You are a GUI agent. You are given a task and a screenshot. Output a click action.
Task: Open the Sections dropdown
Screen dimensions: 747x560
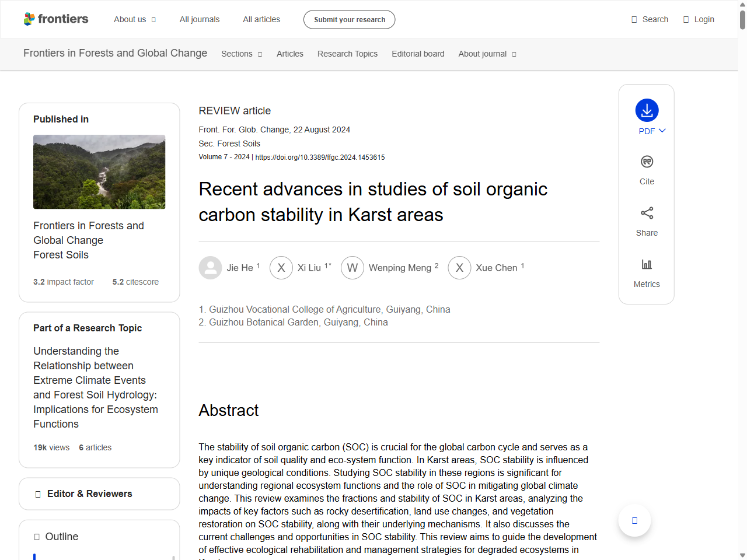(x=241, y=54)
